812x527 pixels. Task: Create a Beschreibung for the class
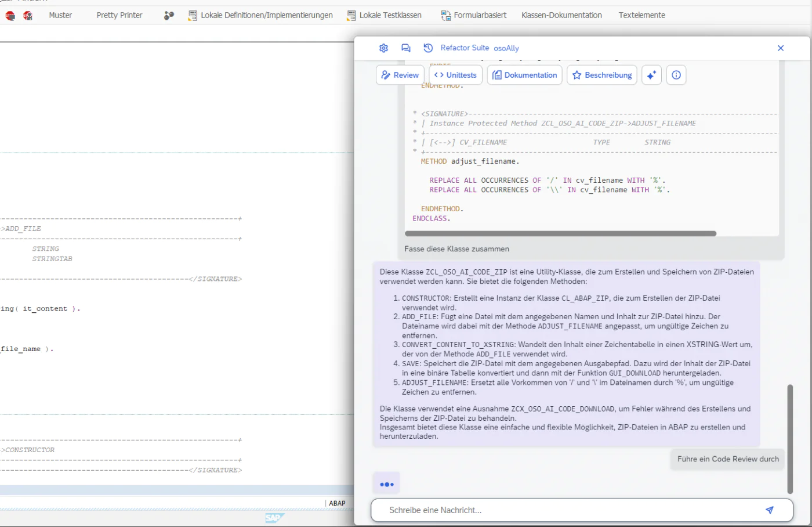602,75
